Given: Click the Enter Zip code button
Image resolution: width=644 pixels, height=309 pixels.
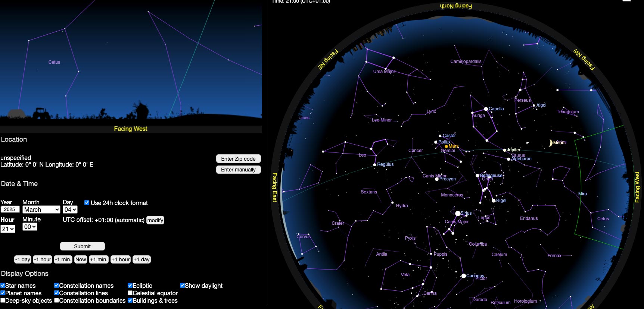Looking at the screenshot, I should [x=238, y=159].
